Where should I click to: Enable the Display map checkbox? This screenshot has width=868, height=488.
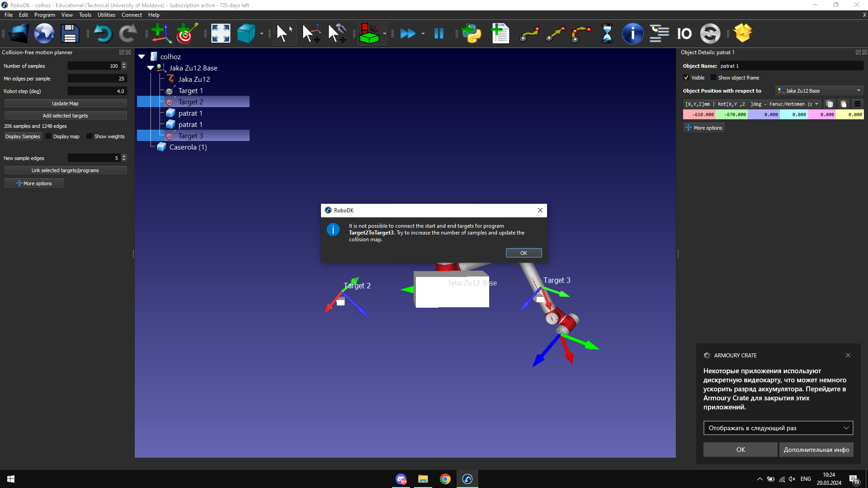48,136
